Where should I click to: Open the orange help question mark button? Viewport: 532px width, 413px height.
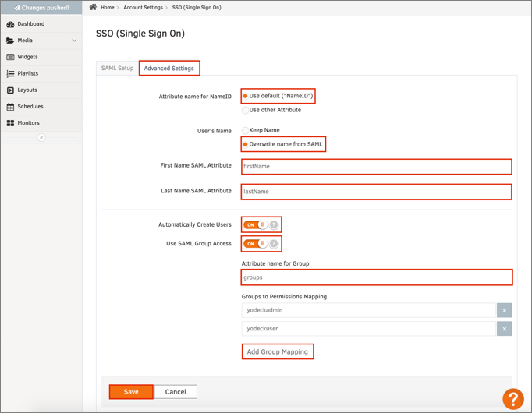coord(512,399)
